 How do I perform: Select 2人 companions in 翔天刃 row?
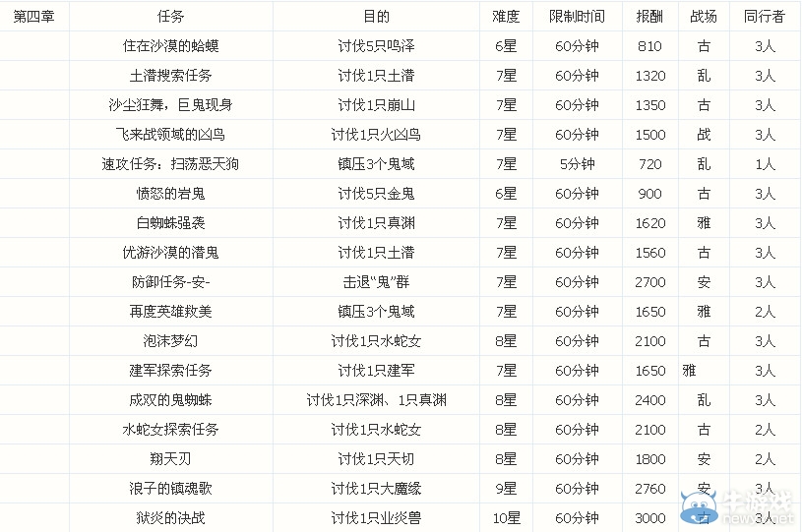click(x=766, y=459)
